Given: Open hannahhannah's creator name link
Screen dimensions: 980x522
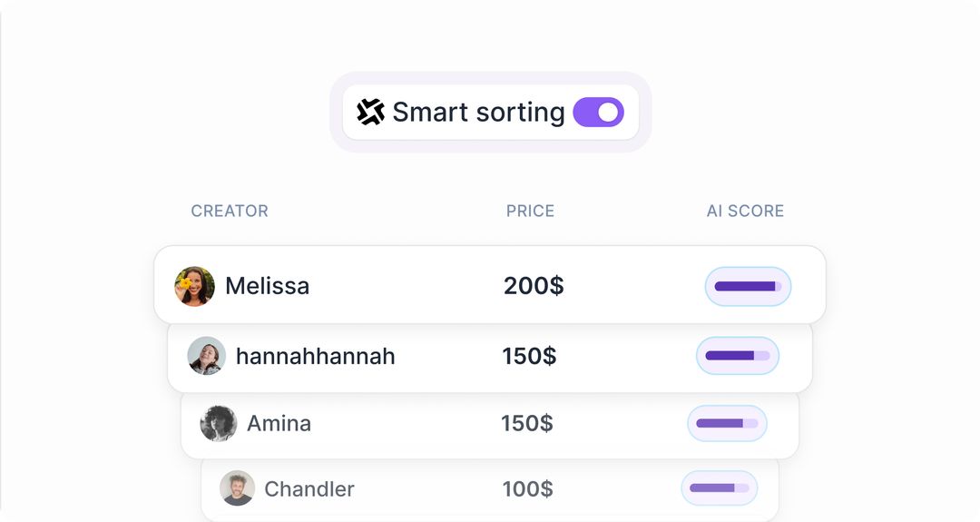Looking at the screenshot, I should coord(315,356).
